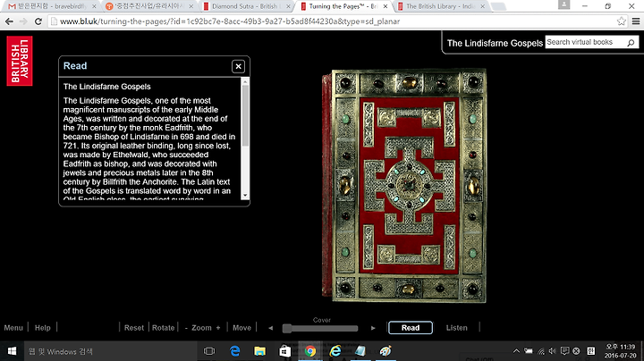Click the page slider handle
Viewport: 644px width, 361px height.
point(287,328)
